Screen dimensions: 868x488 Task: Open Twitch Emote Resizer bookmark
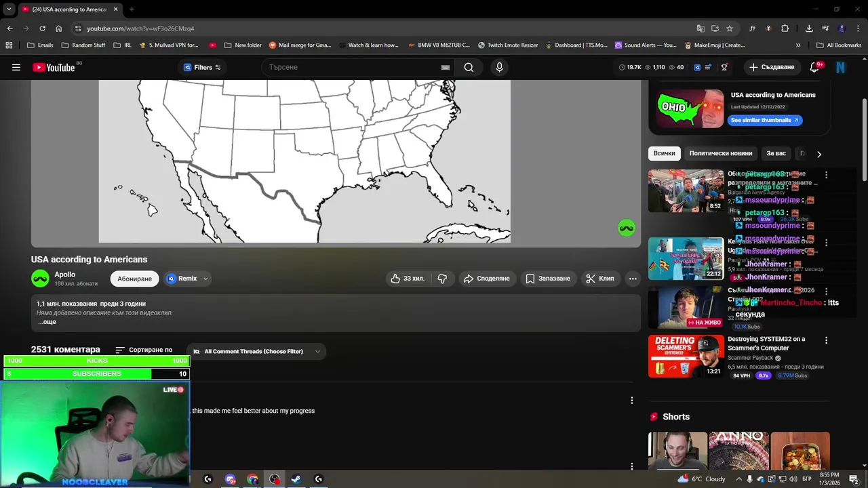pos(508,45)
